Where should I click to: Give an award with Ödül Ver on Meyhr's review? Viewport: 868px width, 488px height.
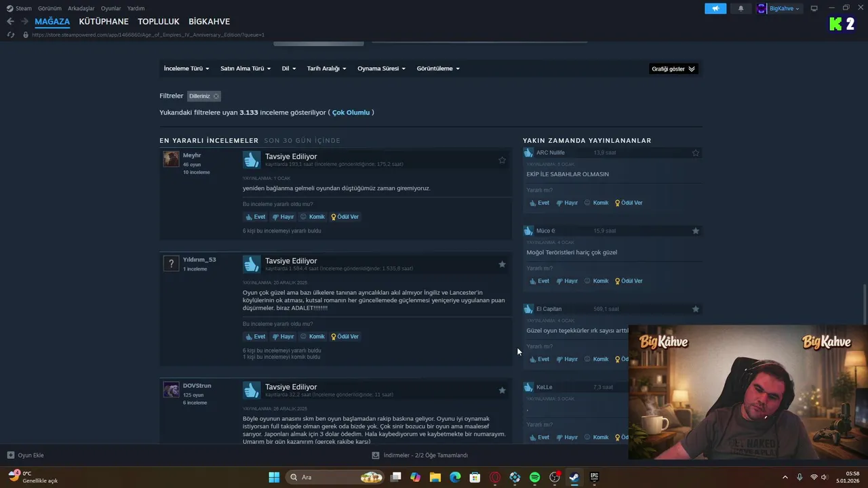pyautogui.click(x=345, y=217)
